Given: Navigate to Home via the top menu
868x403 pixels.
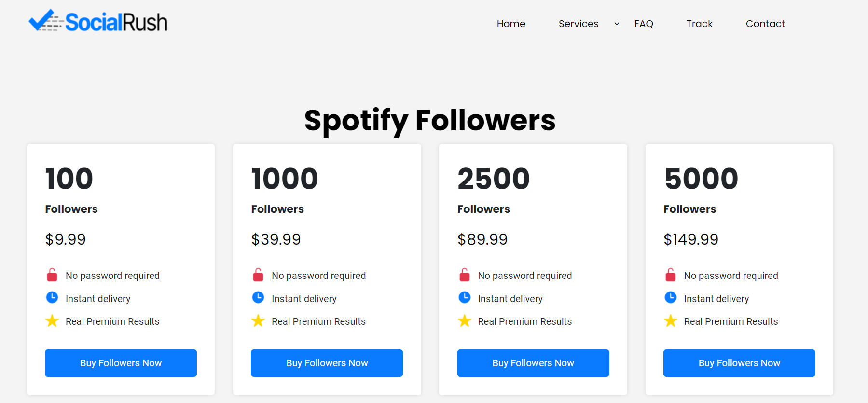Looking at the screenshot, I should [x=510, y=23].
